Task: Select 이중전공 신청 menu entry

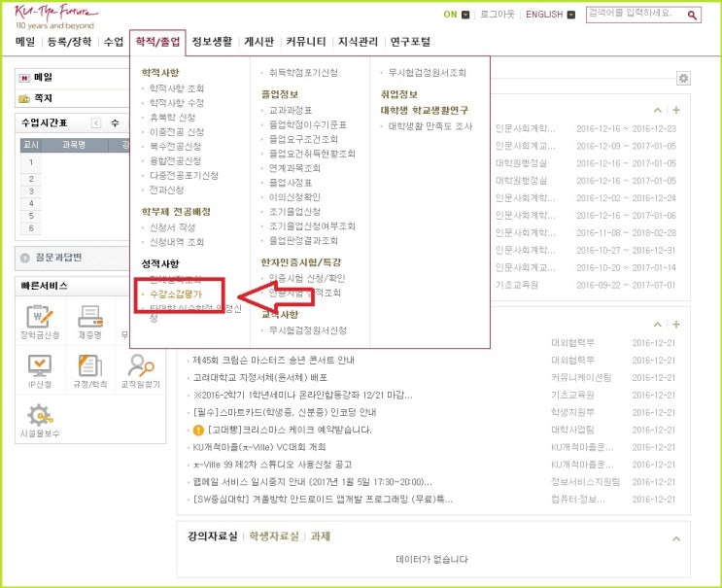Action: click(177, 131)
